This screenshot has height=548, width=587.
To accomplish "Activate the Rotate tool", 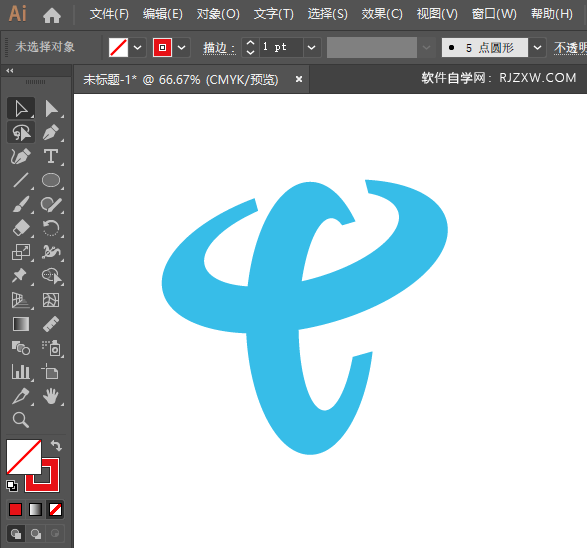I will (51, 228).
